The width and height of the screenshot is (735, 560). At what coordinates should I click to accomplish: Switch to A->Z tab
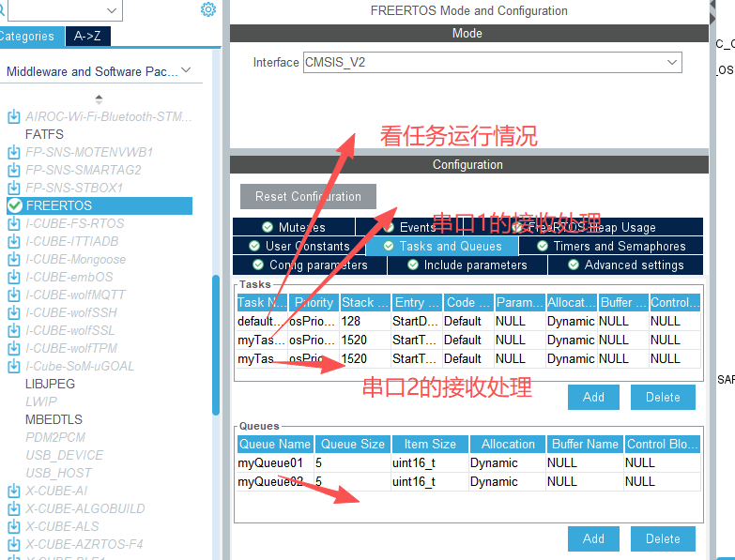(87, 36)
